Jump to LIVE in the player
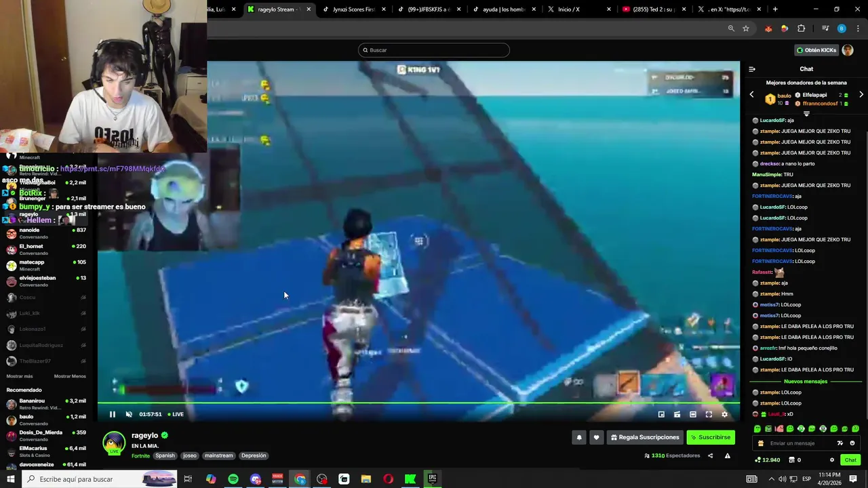The height and width of the screenshot is (488, 868). [176, 414]
